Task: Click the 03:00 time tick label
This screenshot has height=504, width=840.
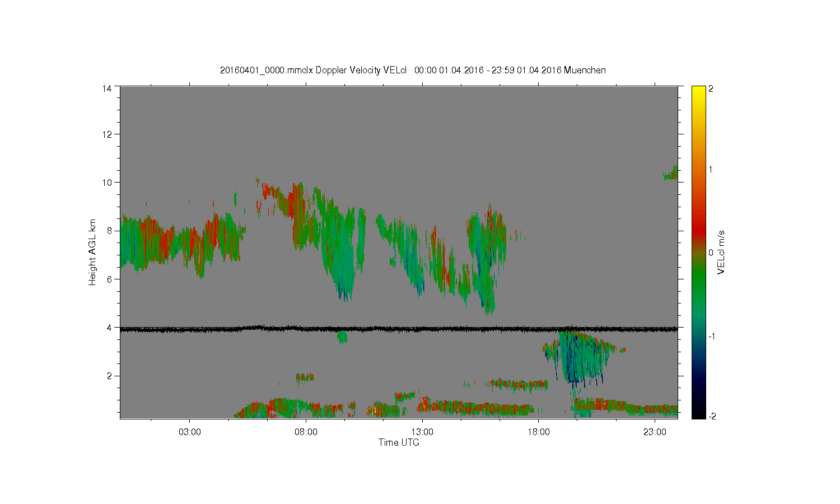Action: click(190, 432)
